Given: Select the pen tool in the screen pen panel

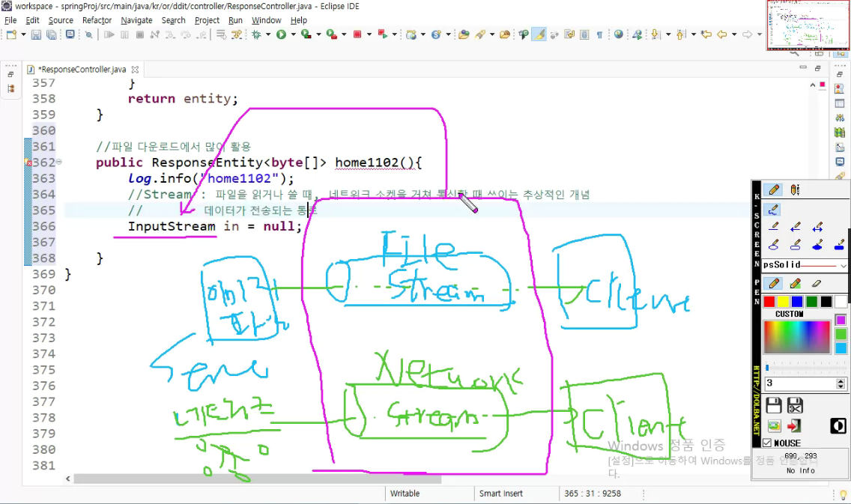Looking at the screenshot, I should [772, 285].
